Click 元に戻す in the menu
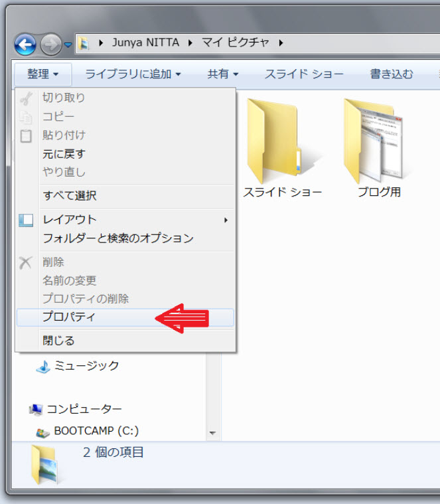Screen dimensions: 440x504 coord(64,154)
